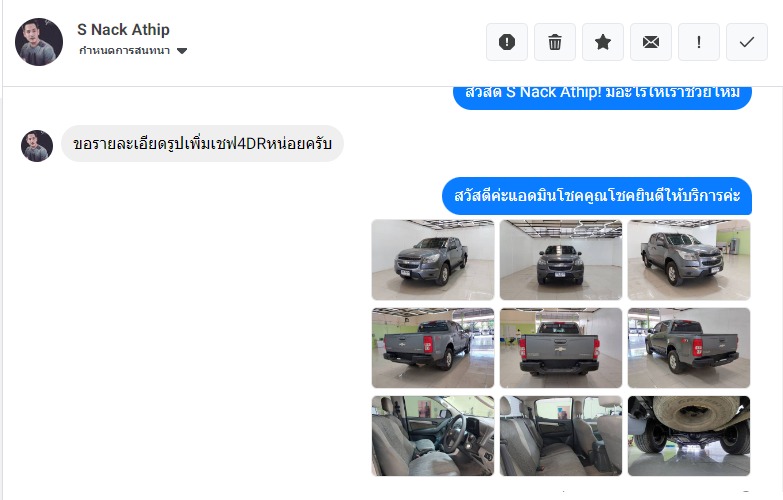
Task: Open the กำหนดการสนทนา dropdown arrow
Action: tap(182, 51)
